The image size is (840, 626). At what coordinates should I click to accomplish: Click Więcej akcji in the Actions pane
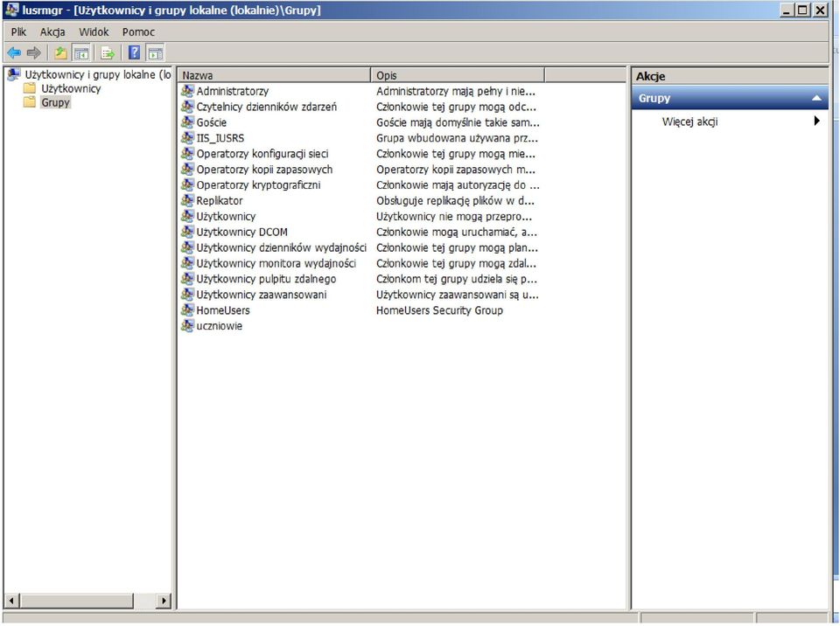[689, 122]
